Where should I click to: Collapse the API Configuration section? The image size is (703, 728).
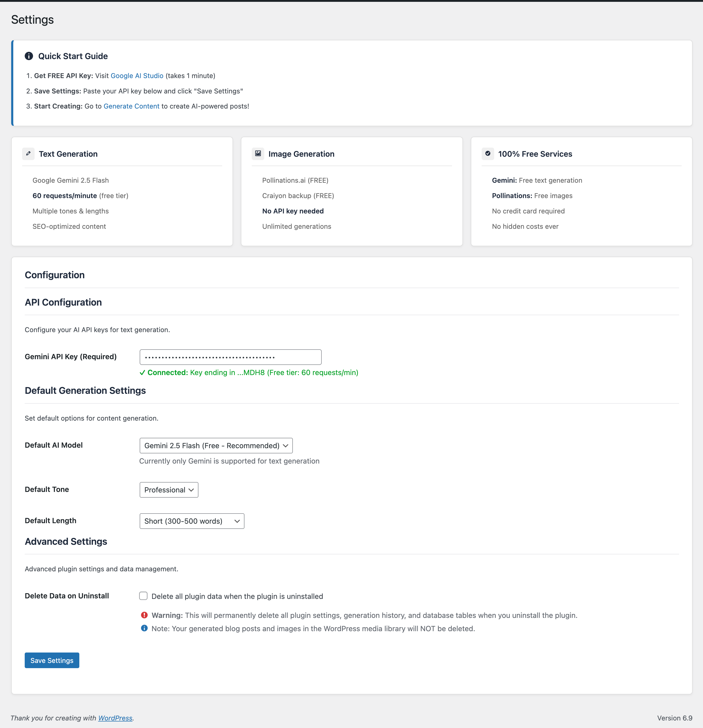coord(63,302)
